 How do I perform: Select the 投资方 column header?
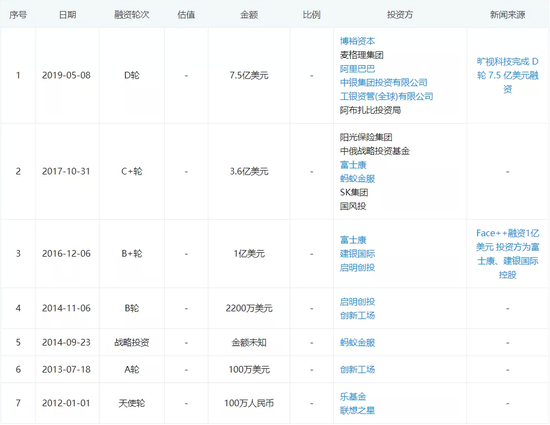[x=400, y=15]
